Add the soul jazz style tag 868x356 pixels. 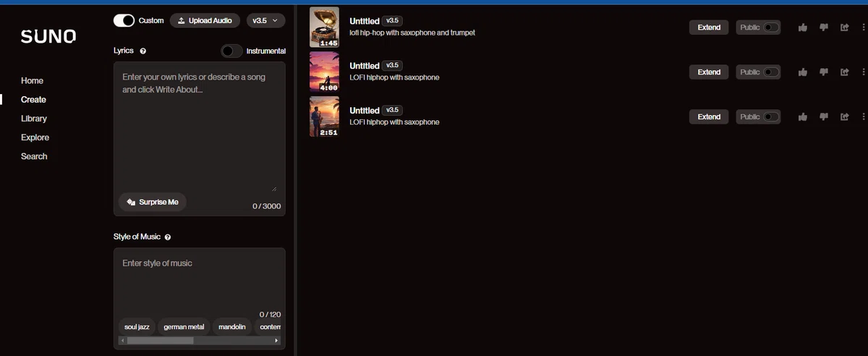coord(137,327)
